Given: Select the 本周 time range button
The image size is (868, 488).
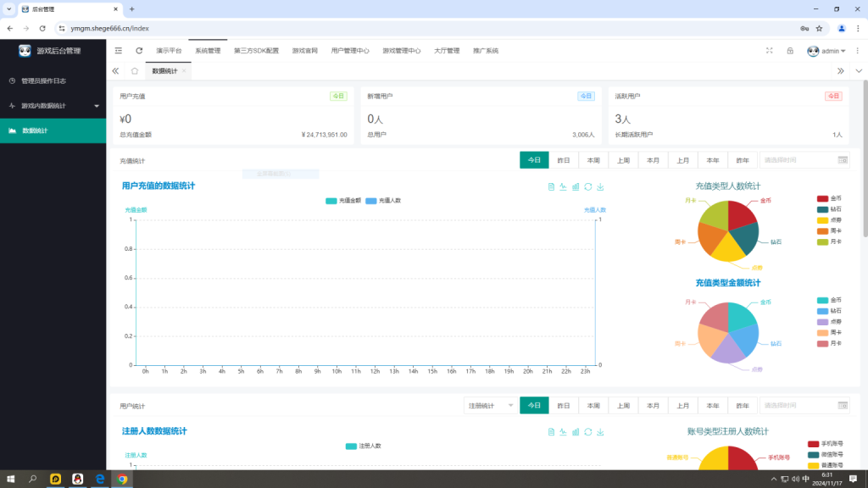Looking at the screenshot, I should point(592,159).
